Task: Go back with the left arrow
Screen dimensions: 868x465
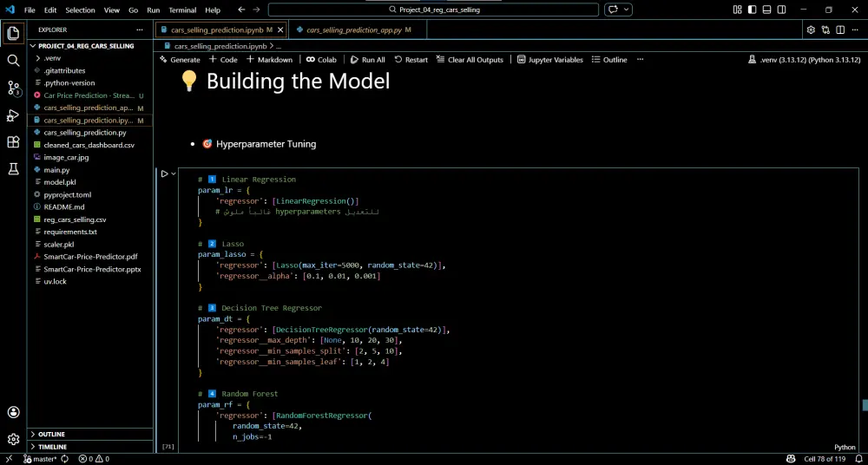Action: [241, 10]
